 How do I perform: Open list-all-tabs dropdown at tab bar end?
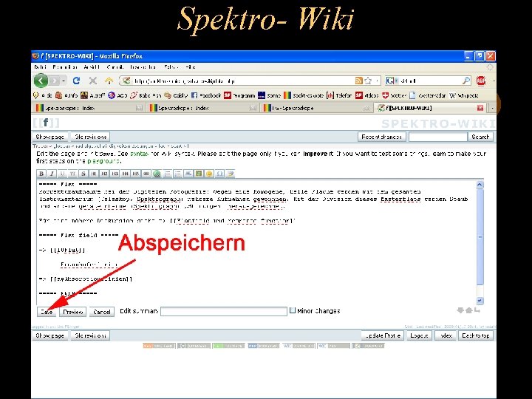click(x=492, y=108)
